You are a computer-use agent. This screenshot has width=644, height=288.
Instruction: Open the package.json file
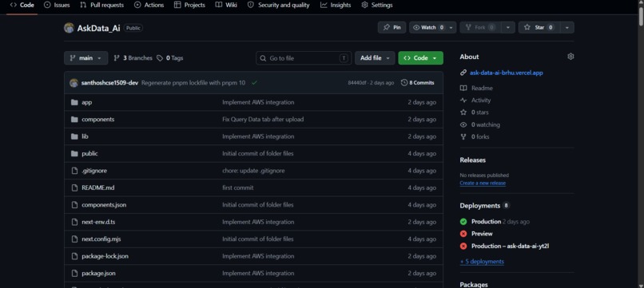[98, 273]
